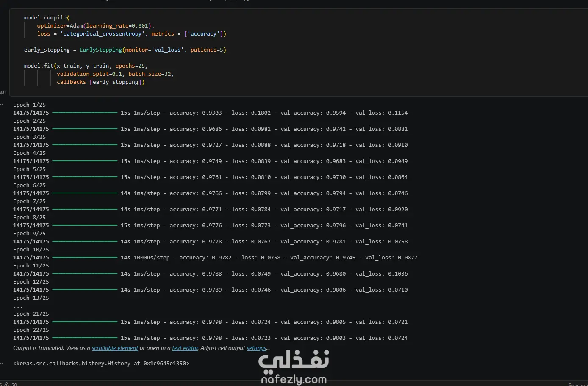Click the EarlyStopping class name in the code
This screenshot has width=588, height=386.
pyautogui.click(x=101, y=50)
